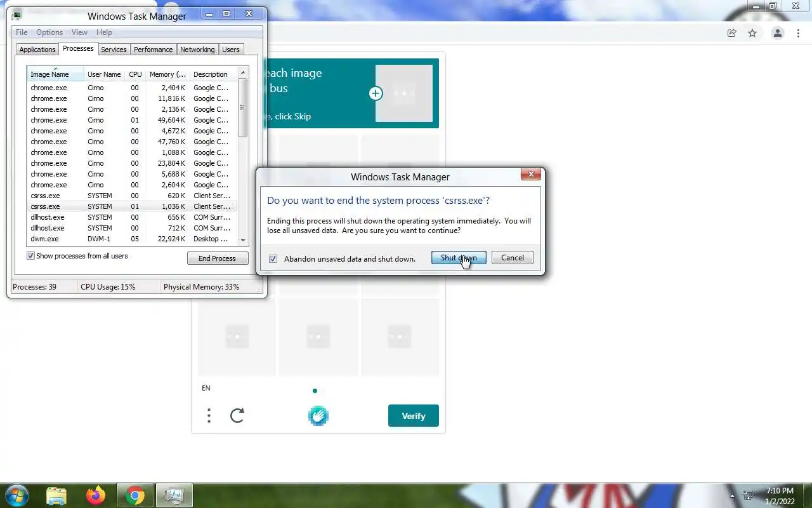Viewport: 812px width, 508px height.
Task: Open Windows Explorer from the taskbar
Action: (x=56, y=495)
